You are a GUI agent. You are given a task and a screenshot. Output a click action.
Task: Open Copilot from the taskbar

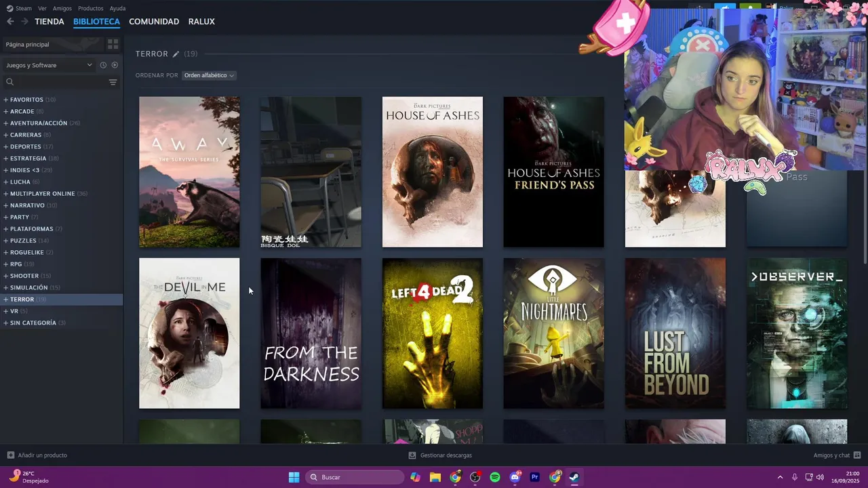(415, 477)
